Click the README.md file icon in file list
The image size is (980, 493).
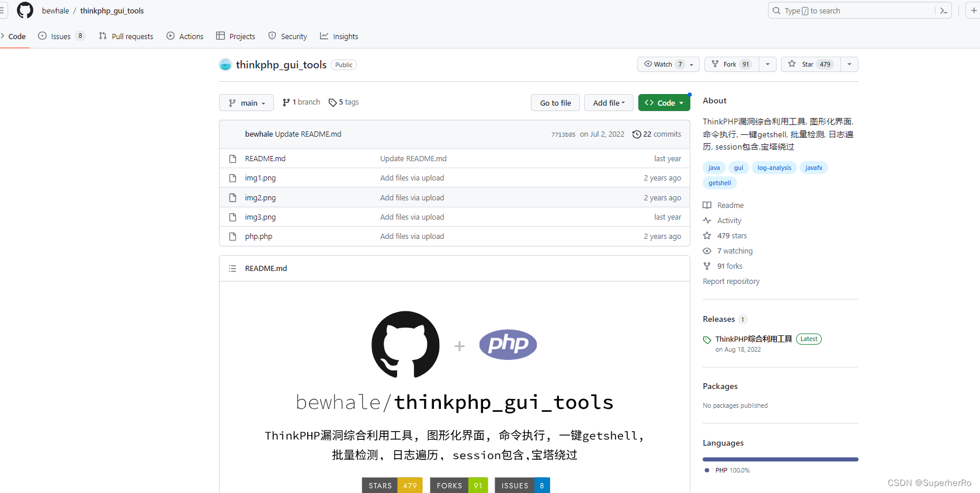tap(232, 159)
